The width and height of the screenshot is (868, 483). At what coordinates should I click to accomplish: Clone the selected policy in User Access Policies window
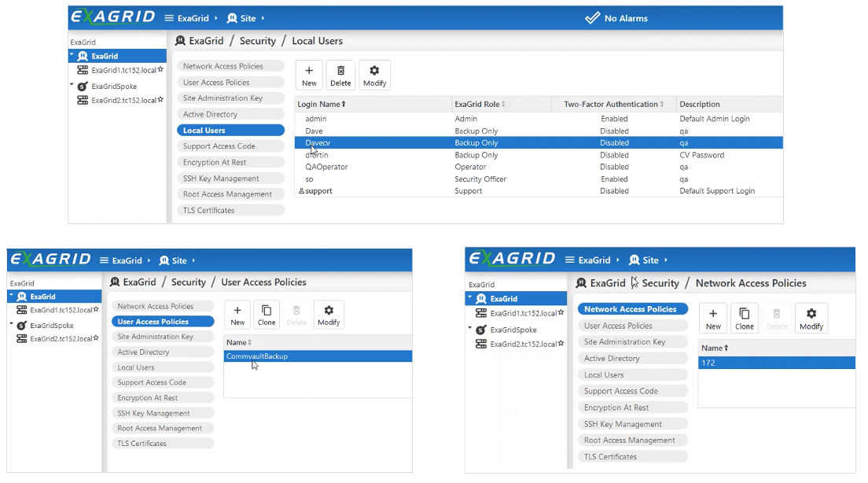coord(267,315)
